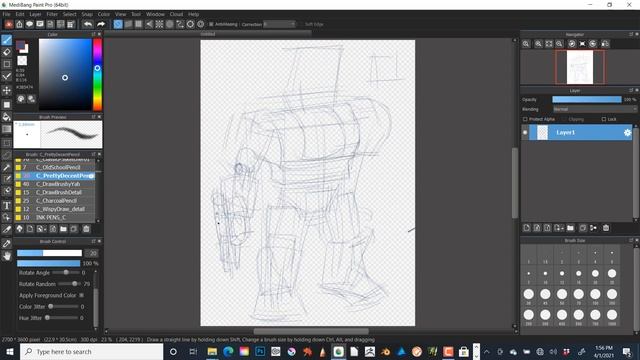Click the layer Opacity slider
The width and height of the screenshot is (640, 360).
coord(587,99)
